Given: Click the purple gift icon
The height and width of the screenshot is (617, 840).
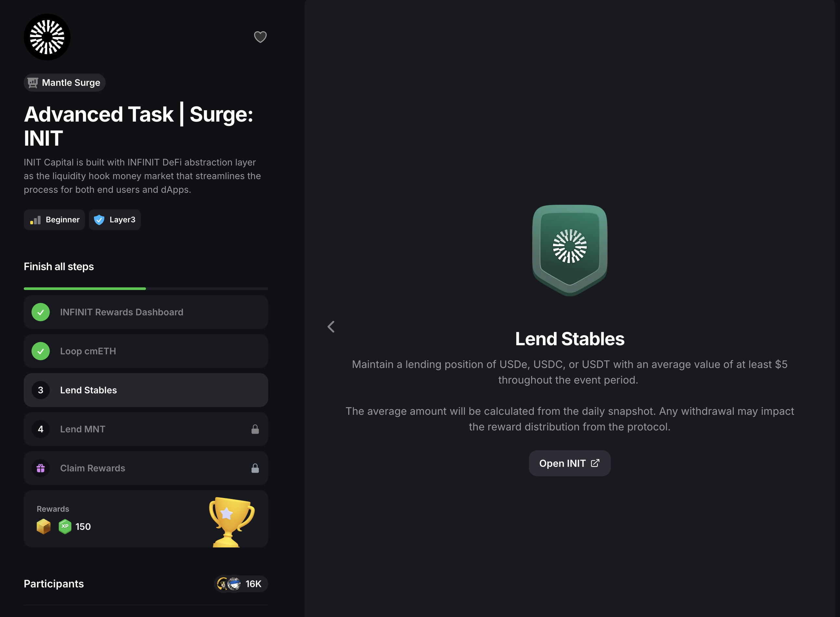Looking at the screenshot, I should click(x=41, y=468).
